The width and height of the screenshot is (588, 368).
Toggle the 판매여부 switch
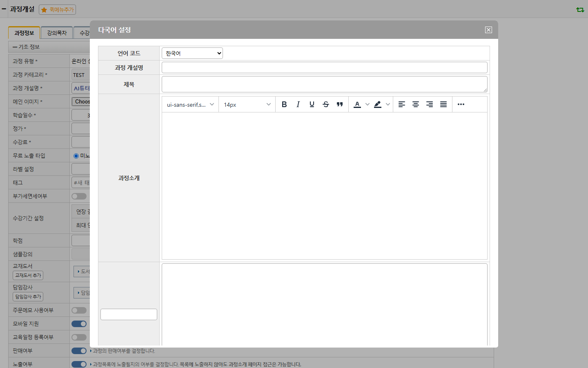click(x=79, y=351)
